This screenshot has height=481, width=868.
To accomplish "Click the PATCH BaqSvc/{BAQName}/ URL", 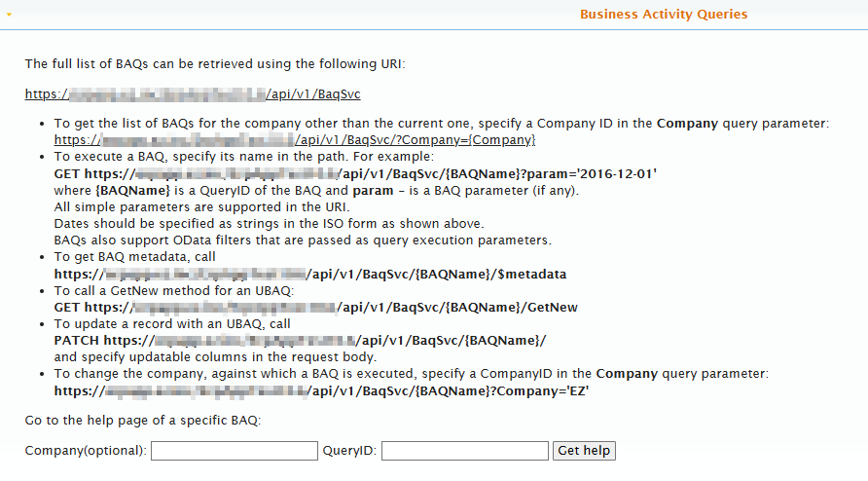I will point(300,341).
